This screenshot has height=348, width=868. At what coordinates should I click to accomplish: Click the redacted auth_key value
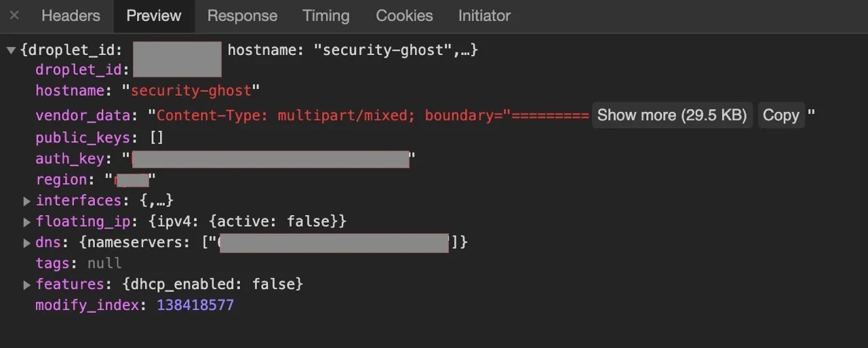click(270, 159)
